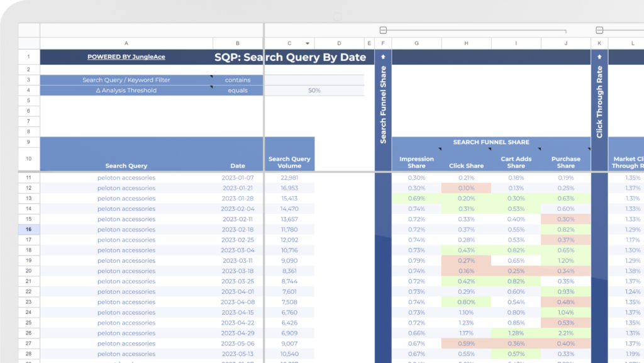Select the volume cell 7,601
The image size is (644, 363).
tap(289, 291)
